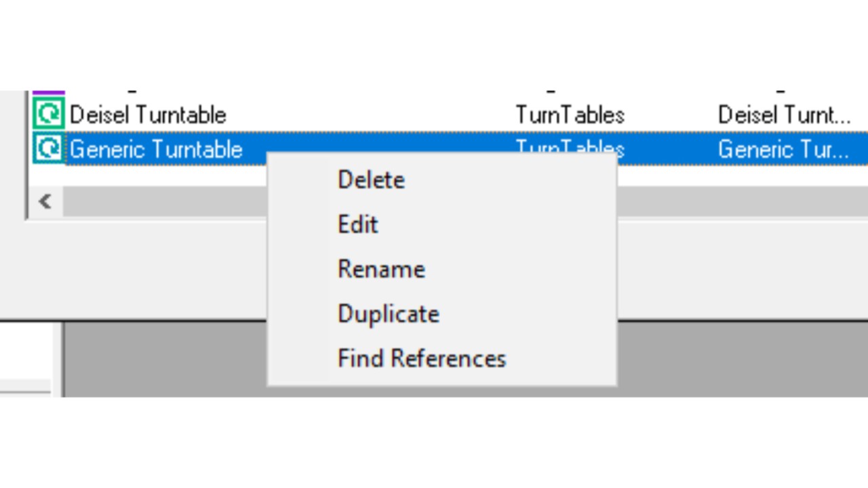Select the Generic Turntable name
This screenshot has height=488, width=868.
156,149
